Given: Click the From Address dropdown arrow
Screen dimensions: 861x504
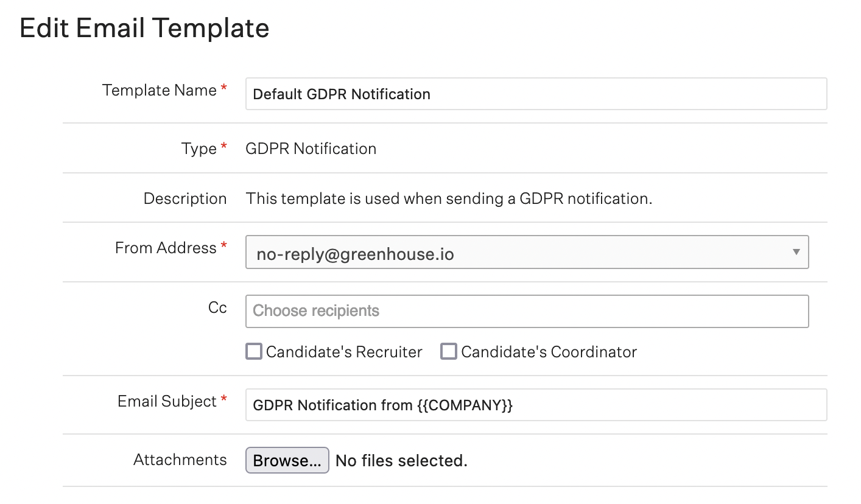Looking at the screenshot, I should click(796, 253).
